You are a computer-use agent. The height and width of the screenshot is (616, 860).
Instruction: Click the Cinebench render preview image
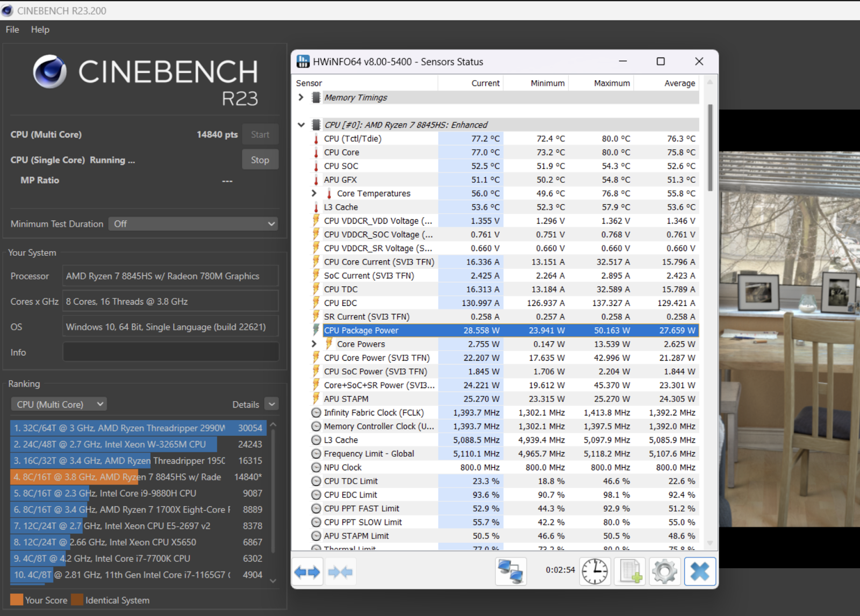(x=789, y=339)
